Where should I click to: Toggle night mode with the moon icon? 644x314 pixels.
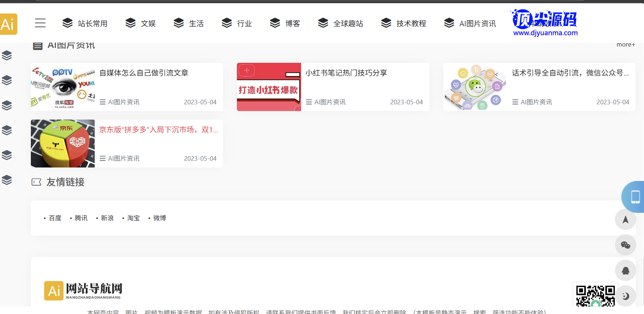(x=625, y=296)
